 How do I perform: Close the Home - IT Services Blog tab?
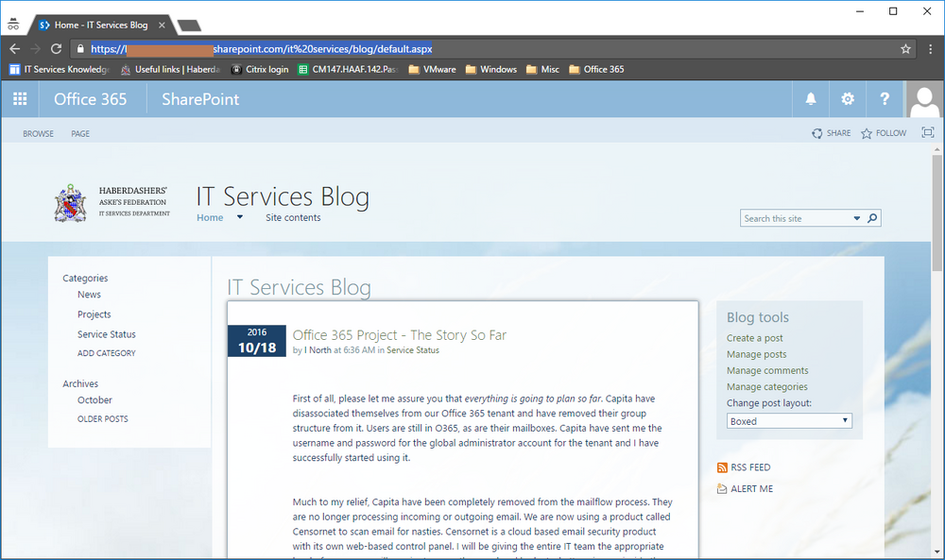(x=162, y=25)
